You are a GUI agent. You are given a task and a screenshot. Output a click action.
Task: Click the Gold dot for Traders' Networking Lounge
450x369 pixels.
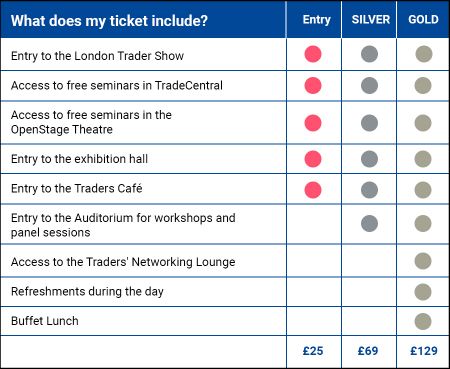[x=423, y=261]
